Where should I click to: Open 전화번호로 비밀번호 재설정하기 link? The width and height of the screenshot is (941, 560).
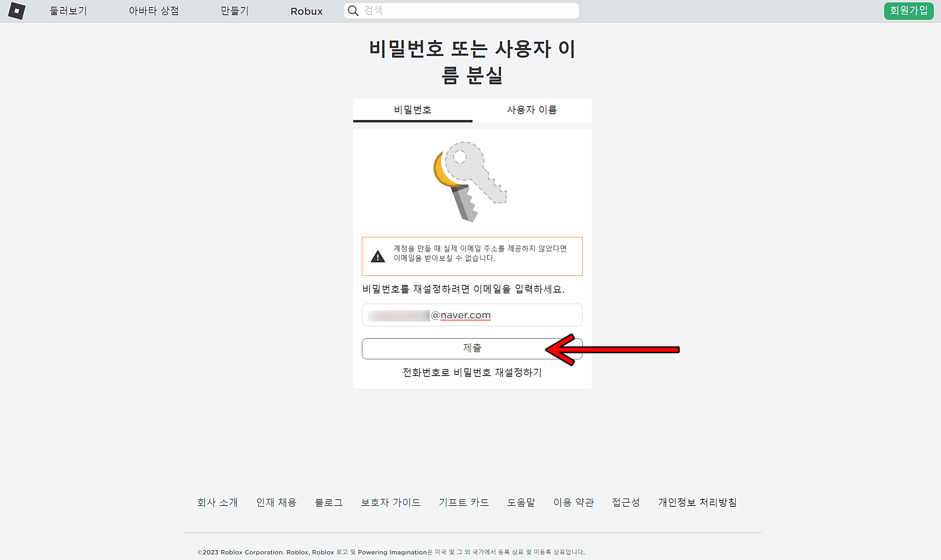coord(472,372)
